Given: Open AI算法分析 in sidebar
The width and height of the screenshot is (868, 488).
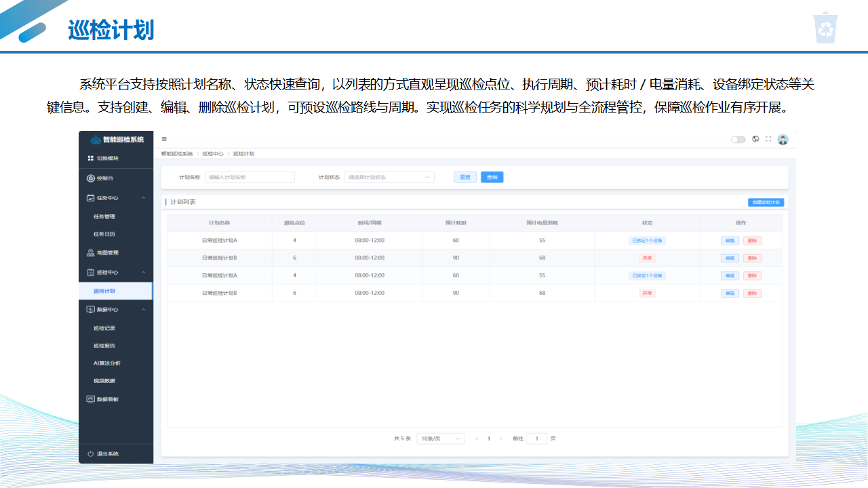Looking at the screenshot, I should pyautogui.click(x=107, y=363).
